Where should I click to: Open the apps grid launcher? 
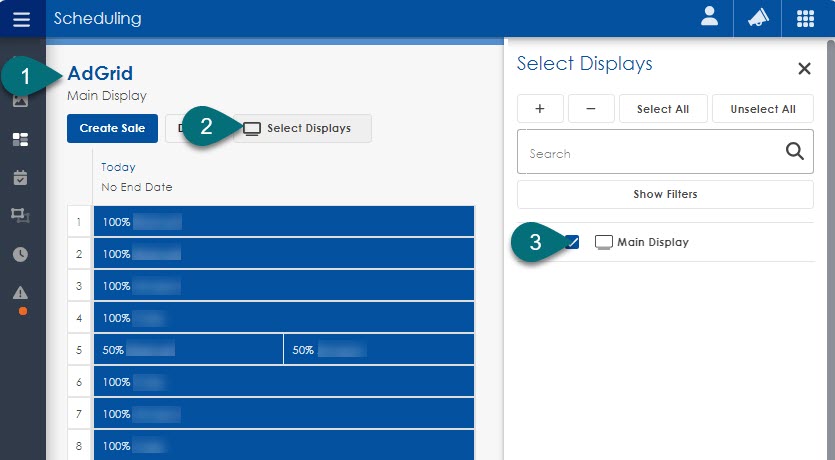tap(805, 19)
